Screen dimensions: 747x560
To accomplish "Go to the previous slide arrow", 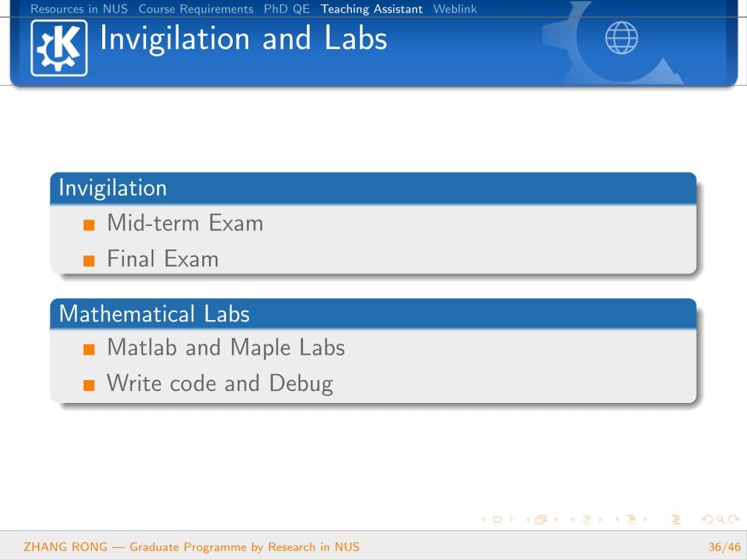I will 483,519.
